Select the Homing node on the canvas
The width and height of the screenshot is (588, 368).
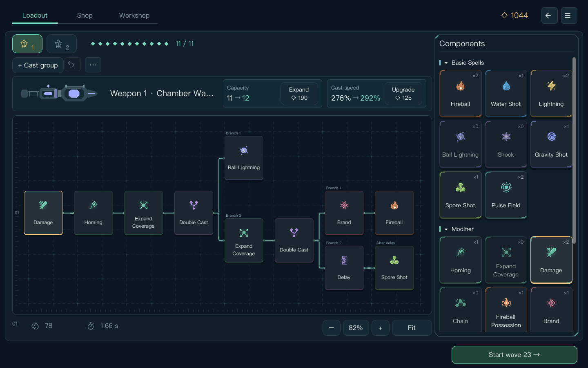pyautogui.click(x=93, y=213)
